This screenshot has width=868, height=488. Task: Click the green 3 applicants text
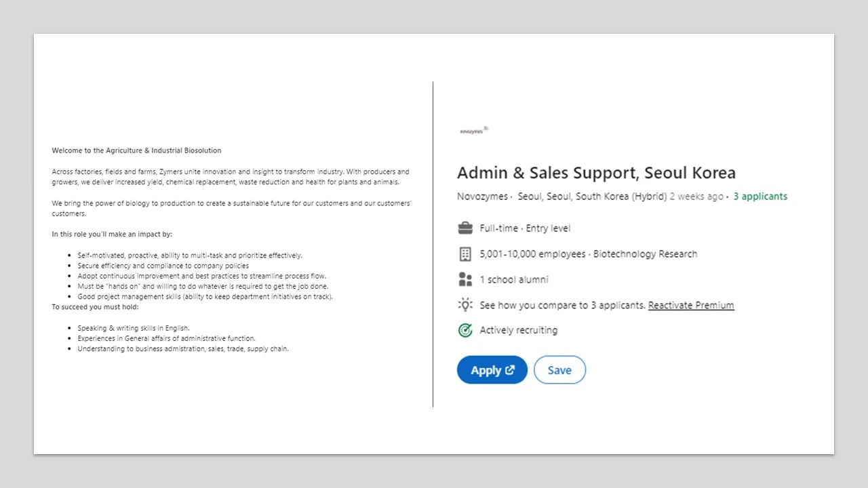click(x=760, y=197)
